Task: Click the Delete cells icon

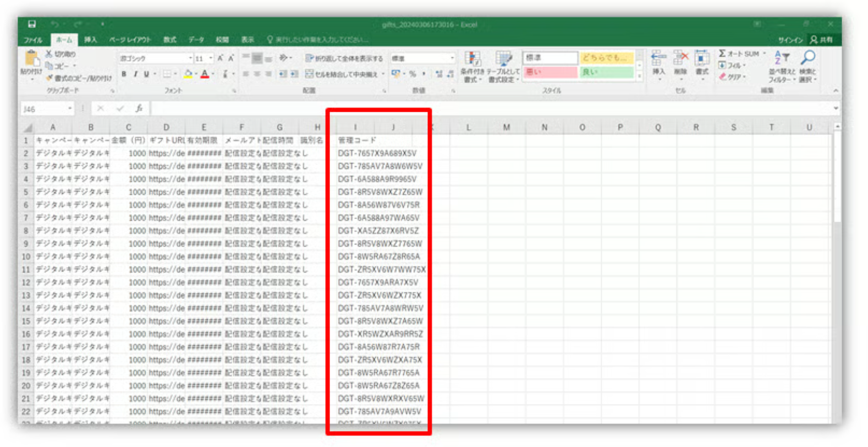Action: click(x=680, y=58)
